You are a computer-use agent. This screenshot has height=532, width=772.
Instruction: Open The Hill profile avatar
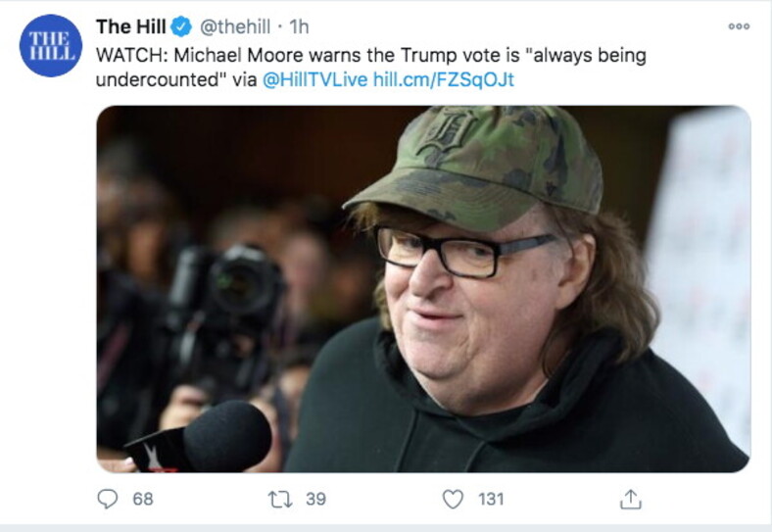[49, 46]
